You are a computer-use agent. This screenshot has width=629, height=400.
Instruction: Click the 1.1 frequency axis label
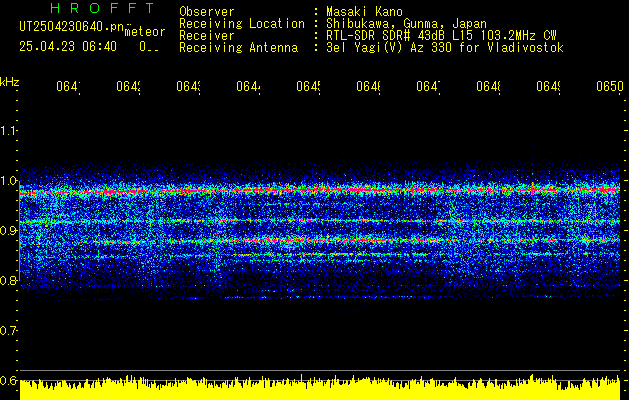(x=8, y=131)
